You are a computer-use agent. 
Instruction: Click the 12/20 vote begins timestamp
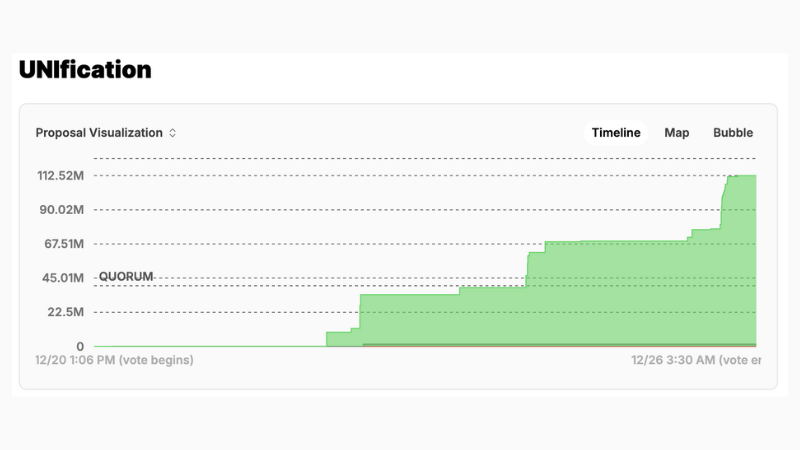pos(114,359)
